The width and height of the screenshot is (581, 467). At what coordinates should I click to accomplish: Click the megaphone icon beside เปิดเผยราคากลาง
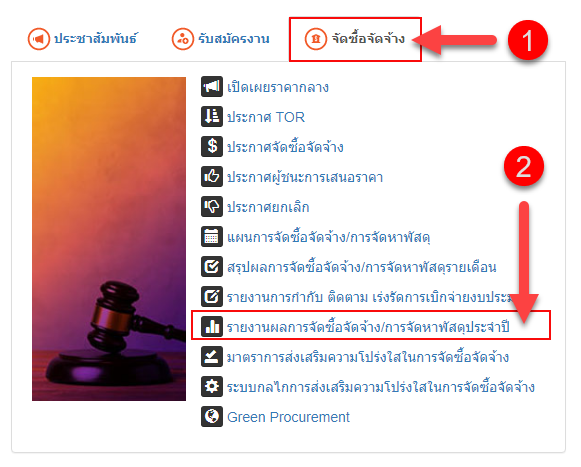pyautogui.click(x=212, y=87)
